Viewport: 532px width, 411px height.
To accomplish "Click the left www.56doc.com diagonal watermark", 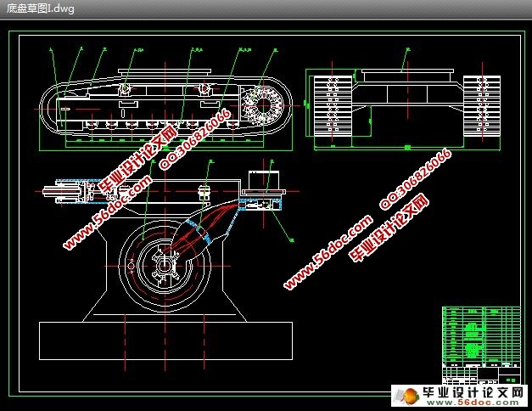I will click(x=107, y=213).
